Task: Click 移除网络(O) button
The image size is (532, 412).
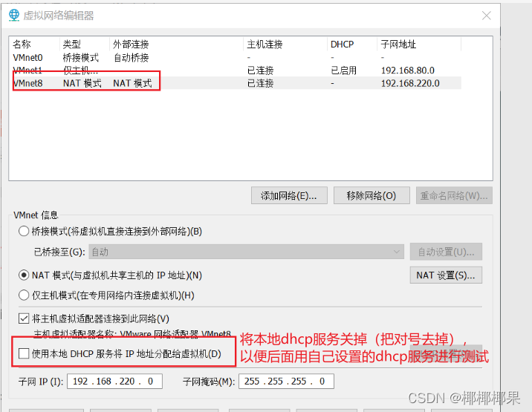Action: [372, 195]
